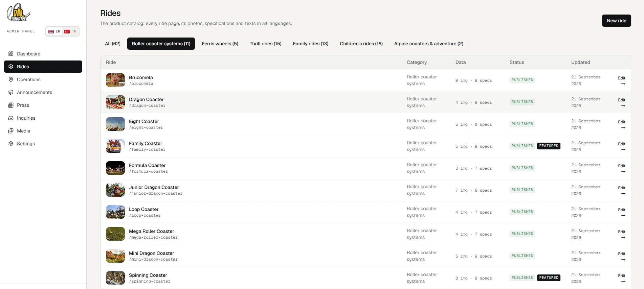Open the Mini Dragon Coaster thumbnail

coord(115,256)
